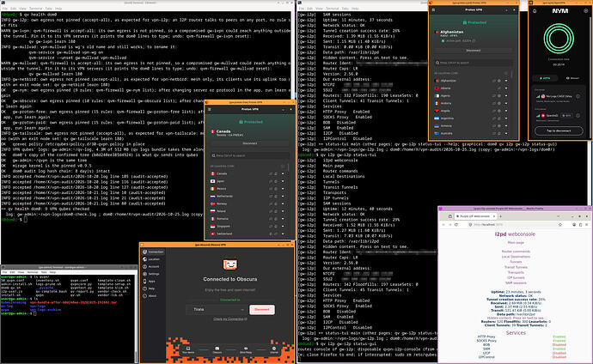The width and height of the screenshot is (593, 364).
Task: Expand Japan servers in Proton list
Action: (x=283, y=181)
